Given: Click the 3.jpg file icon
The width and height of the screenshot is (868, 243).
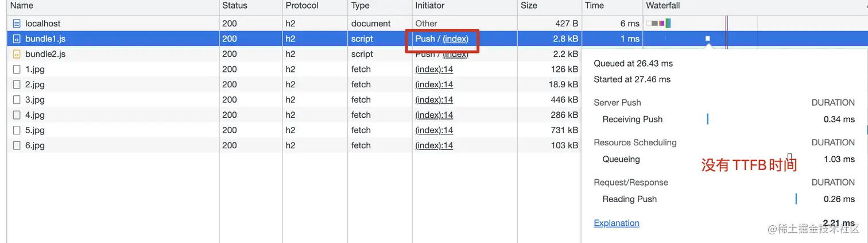Looking at the screenshot, I should coord(17,100).
